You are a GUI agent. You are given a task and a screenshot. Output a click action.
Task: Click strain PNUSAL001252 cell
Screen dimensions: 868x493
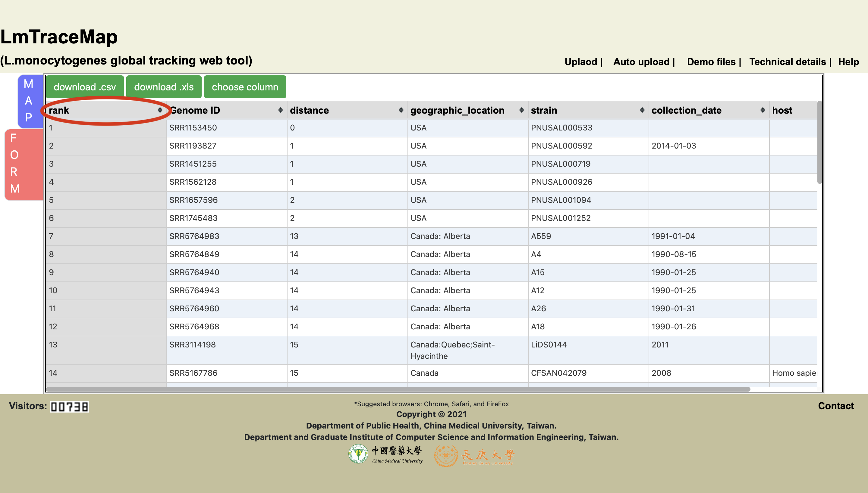click(588, 218)
